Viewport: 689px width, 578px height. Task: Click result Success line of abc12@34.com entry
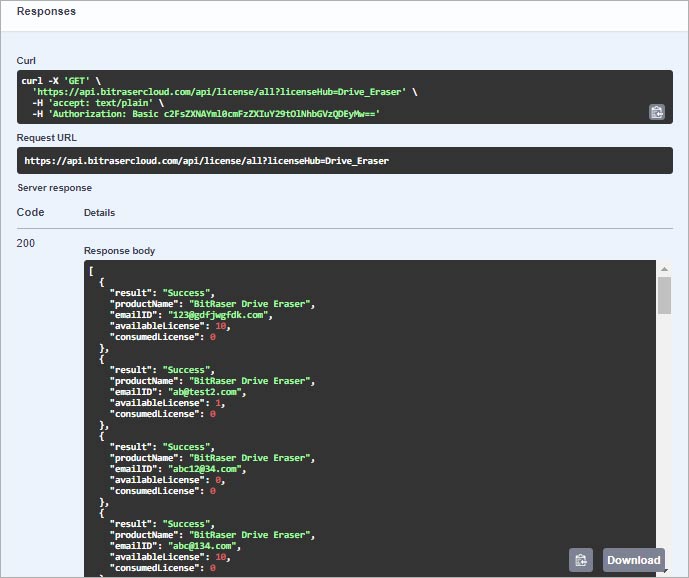pos(162,447)
